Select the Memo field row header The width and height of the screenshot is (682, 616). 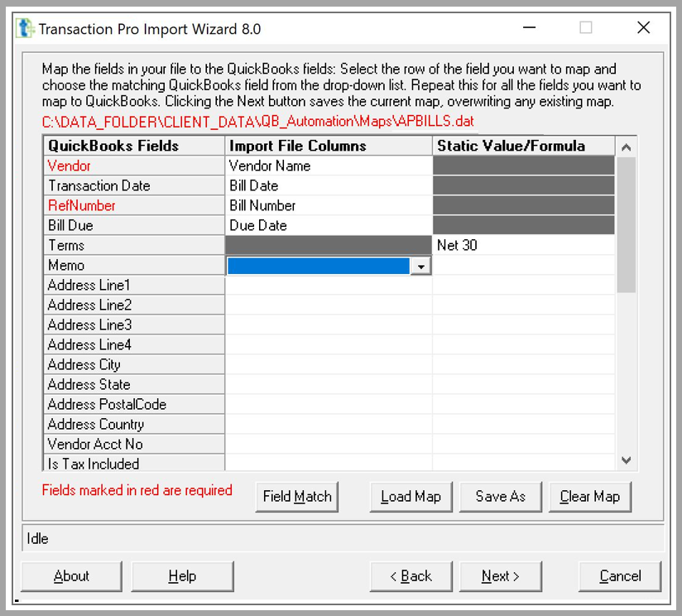[x=134, y=266]
